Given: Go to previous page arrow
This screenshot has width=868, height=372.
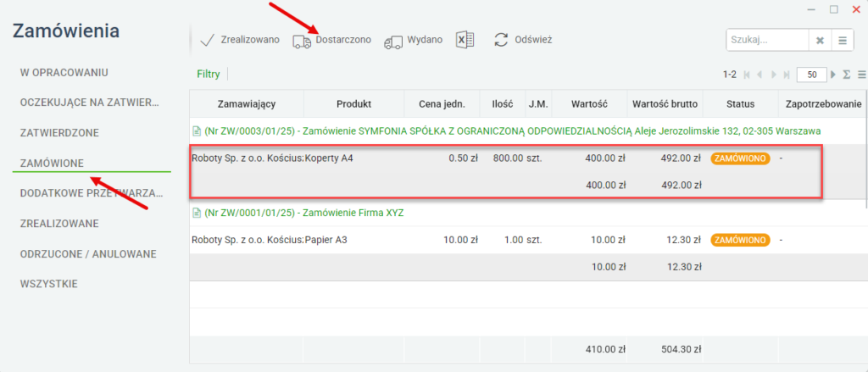Looking at the screenshot, I should tap(759, 75).
